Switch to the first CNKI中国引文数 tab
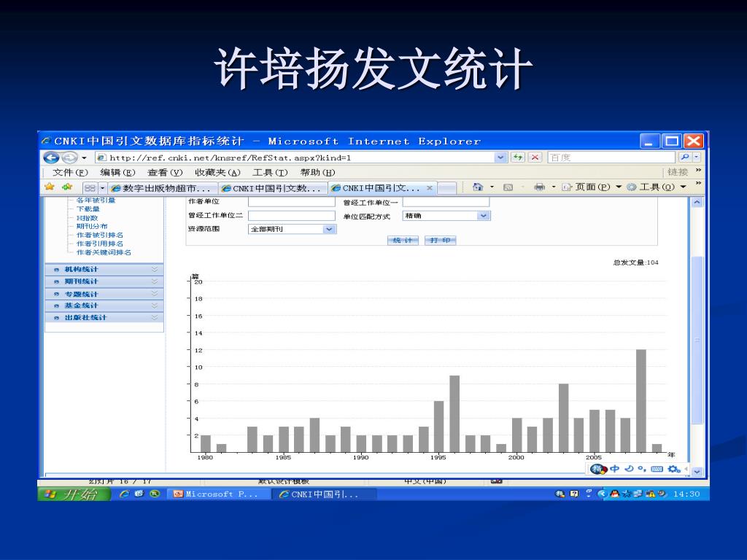Image resolution: width=747 pixels, height=560 pixels. (273, 189)
